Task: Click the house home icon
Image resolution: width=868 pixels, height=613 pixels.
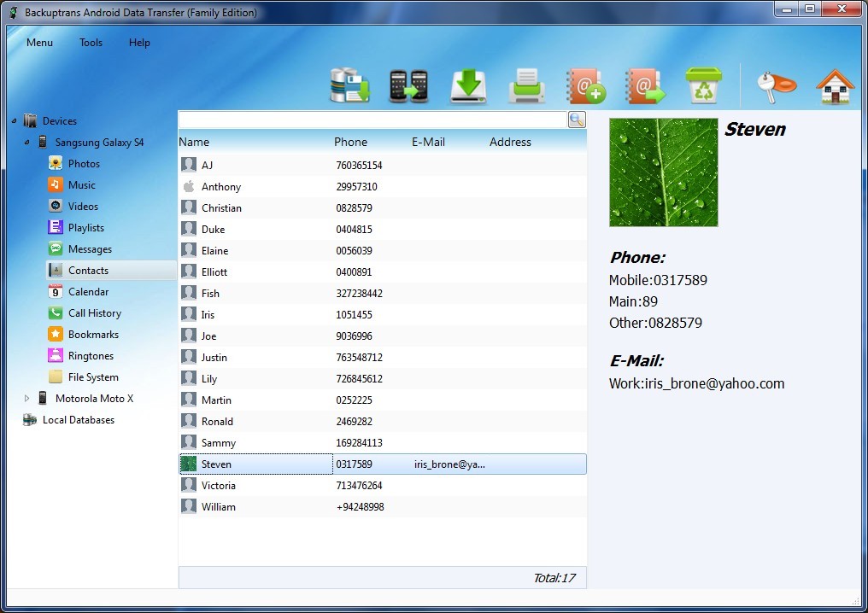Action: point(835,85)
